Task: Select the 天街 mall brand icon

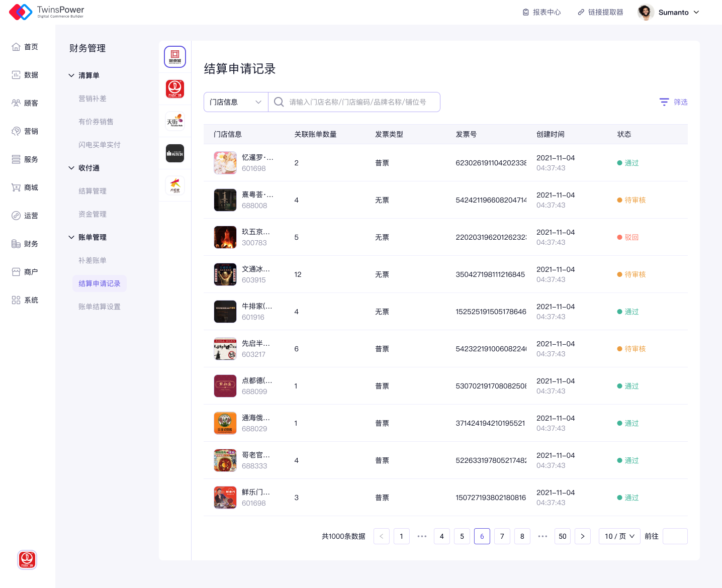Action: tap(175, 121)
